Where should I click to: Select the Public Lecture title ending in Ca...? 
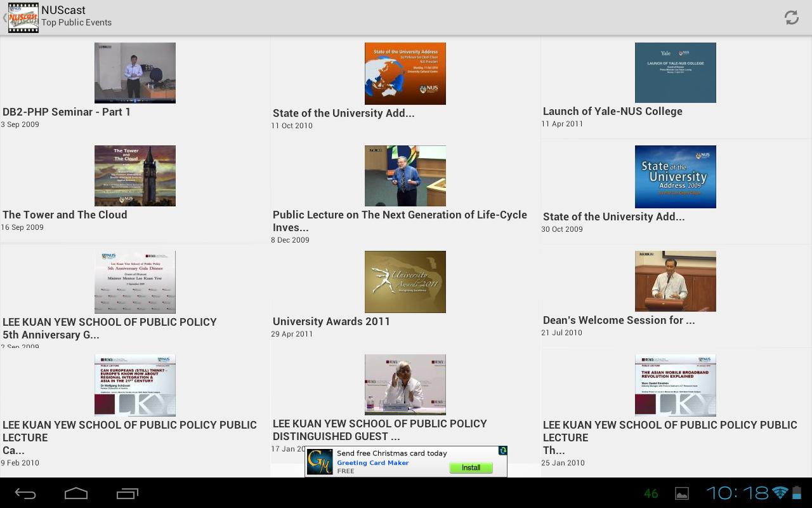[x=129, y=438]
